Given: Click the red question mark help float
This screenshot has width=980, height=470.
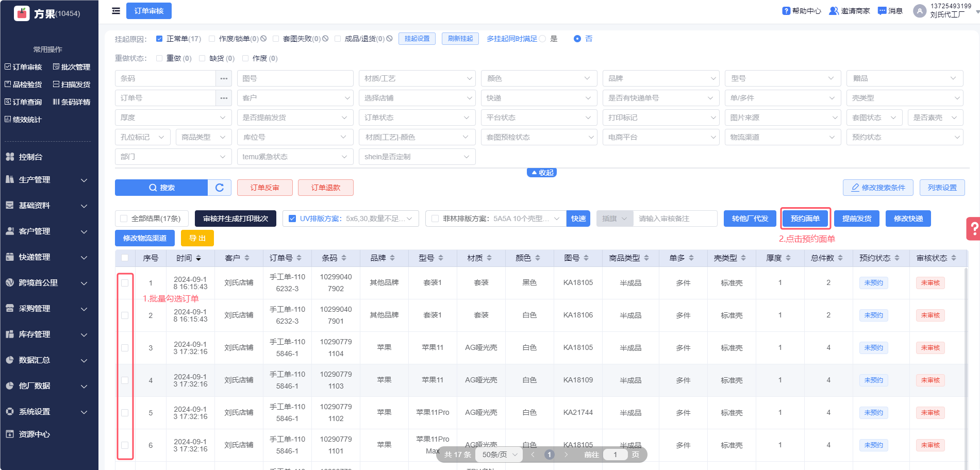Looking at the screenshot, I should tap(973, 228).
